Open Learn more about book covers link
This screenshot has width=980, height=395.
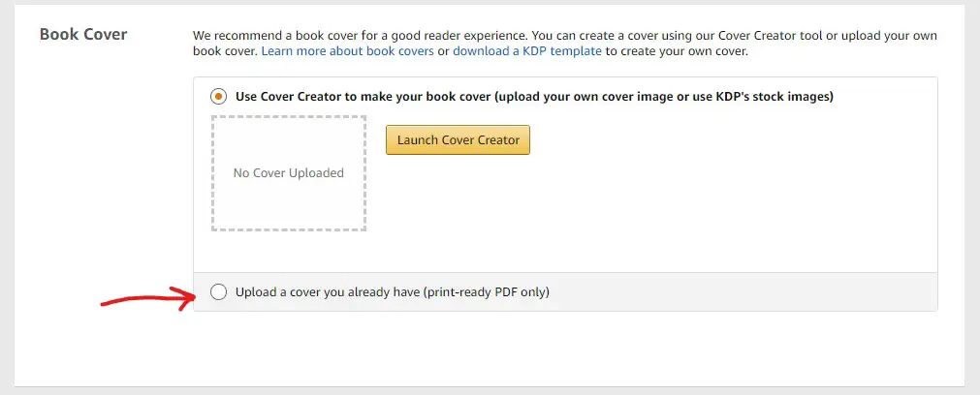[x=347, y=51]
